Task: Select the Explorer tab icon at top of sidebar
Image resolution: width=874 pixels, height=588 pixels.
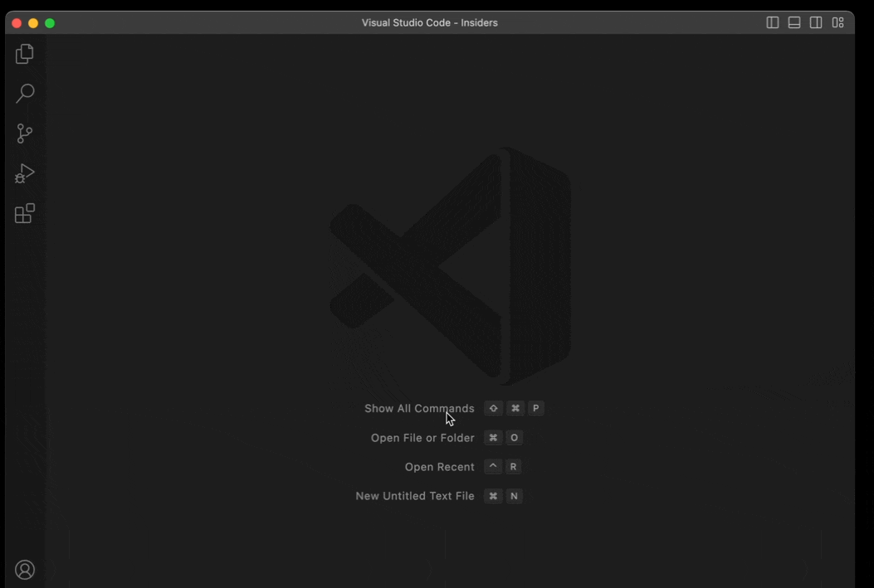Action: 24,53
